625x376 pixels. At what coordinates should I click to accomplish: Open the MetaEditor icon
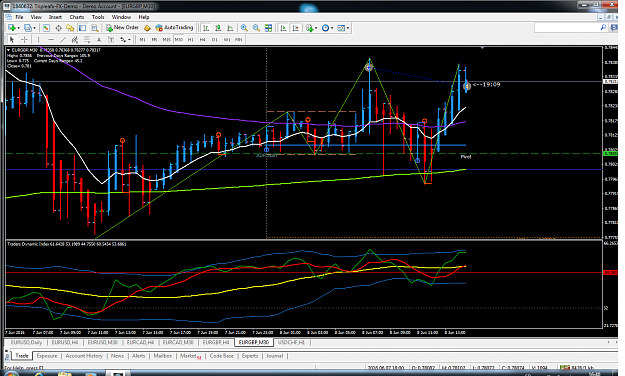147,28
